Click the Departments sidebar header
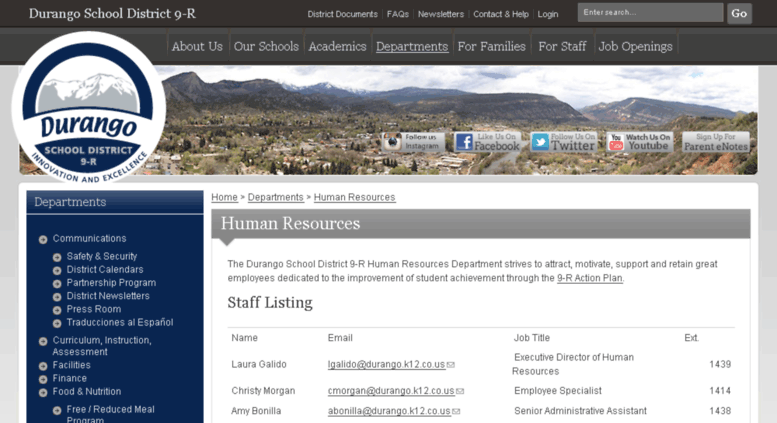 [x=114, y=202]
